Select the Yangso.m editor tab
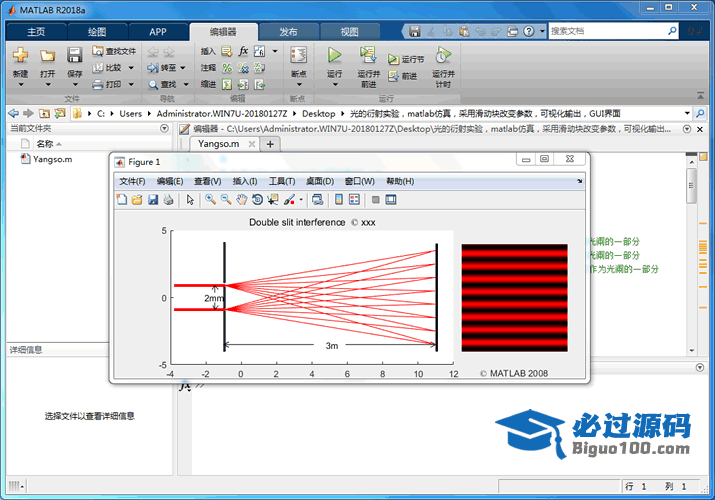Image resolution: width=715 pixels, height=500 pixels. (x=218, y=144)
